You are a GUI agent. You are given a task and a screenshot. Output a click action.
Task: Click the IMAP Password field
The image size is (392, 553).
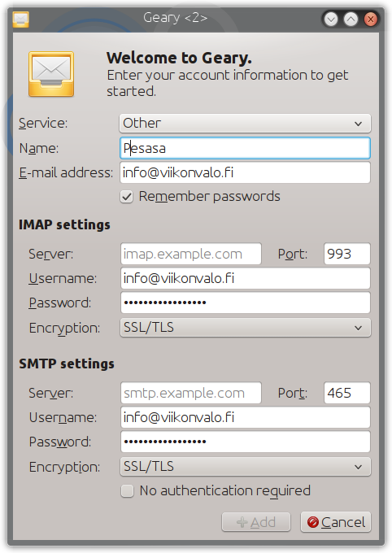(x=246, y=303)
